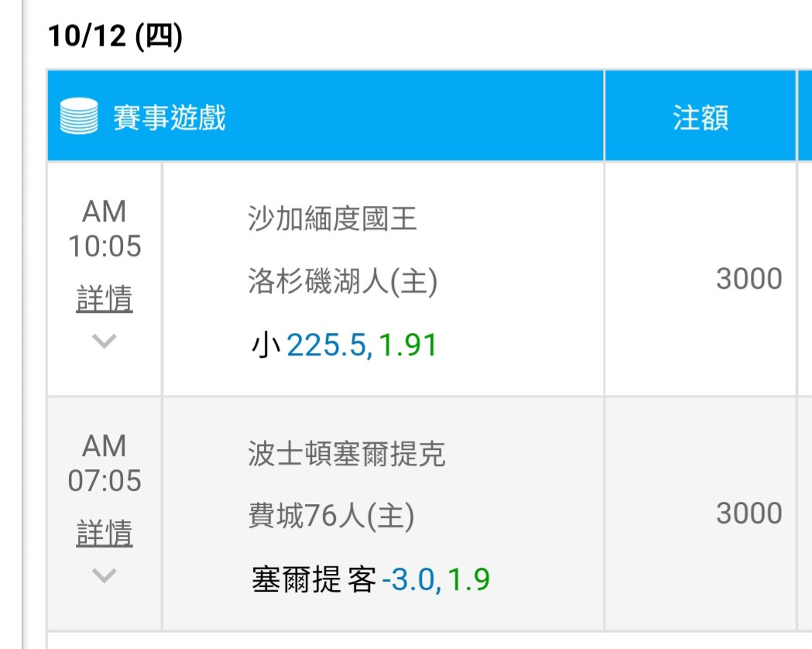The width and height of the screenshot is (812, 649).
Task: Select the 波士頓塞爾提克 team name
Action: point(347,453)
